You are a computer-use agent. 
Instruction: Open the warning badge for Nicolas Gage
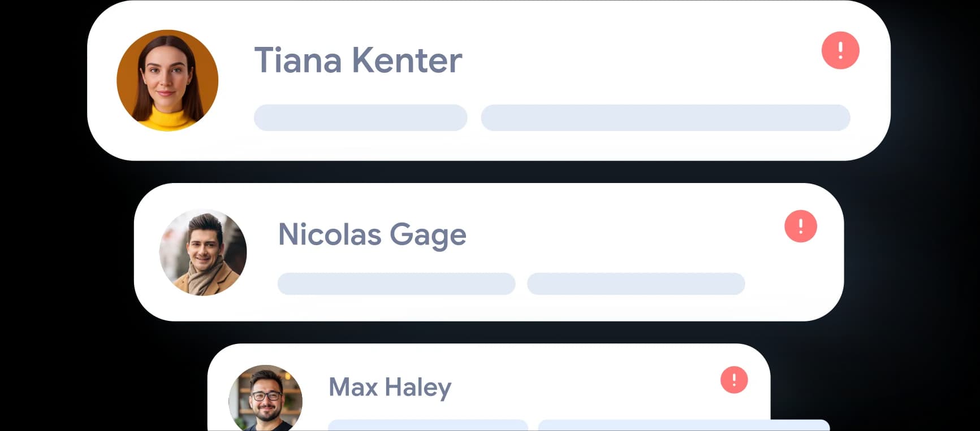tap(800, 227)
